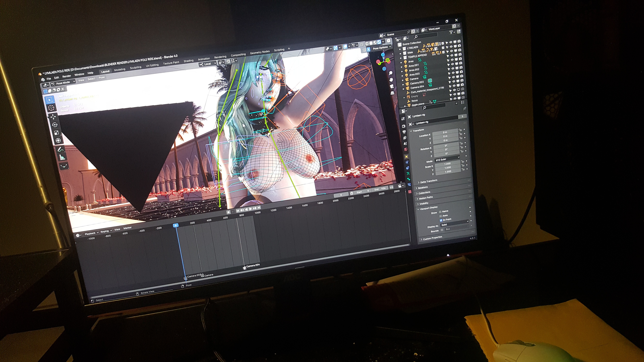Select the Rotate tool in toolbar
644x362 pixels.
[x=55, y=125]
